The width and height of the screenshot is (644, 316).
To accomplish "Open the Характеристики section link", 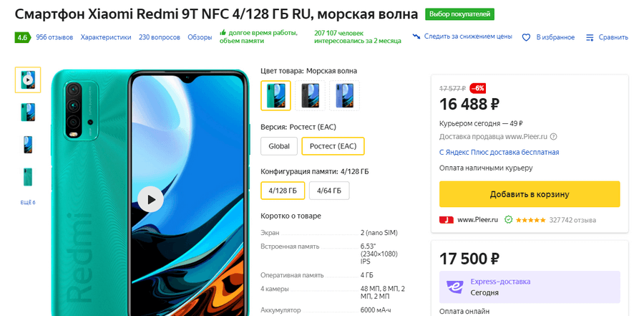I will pyautogui.click(x=106, y=37).
